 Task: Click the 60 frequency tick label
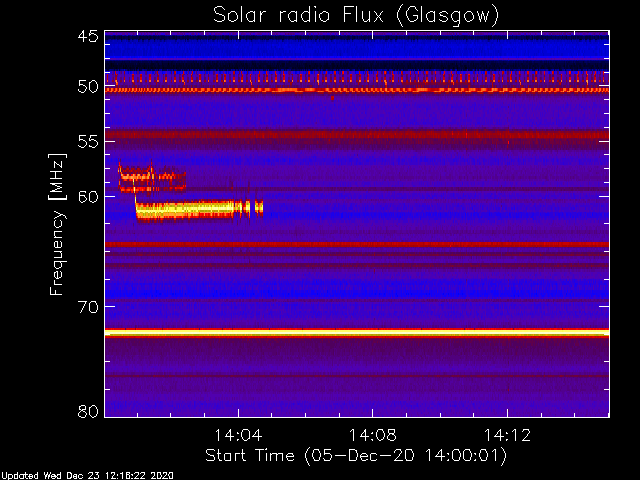click(x=88, y=196)
